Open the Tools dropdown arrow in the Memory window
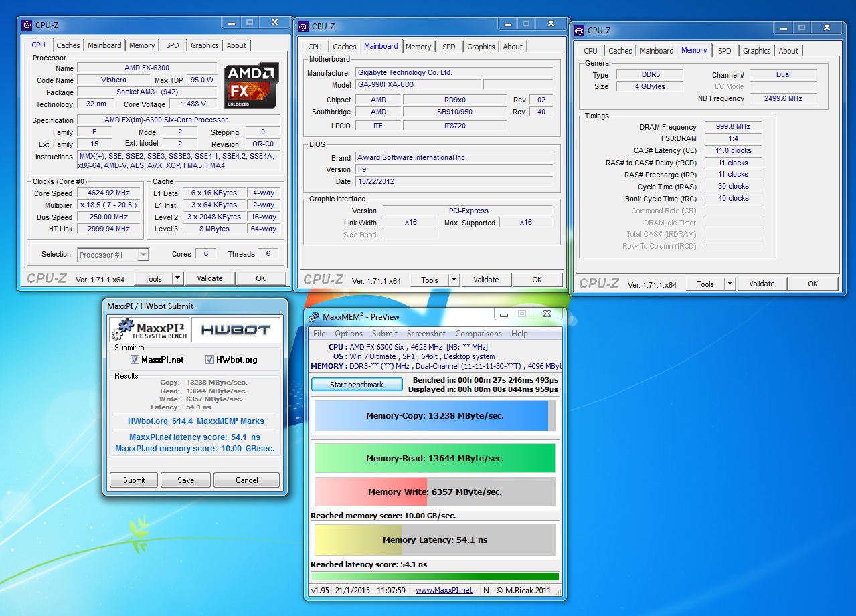 [x=730, y=284]
